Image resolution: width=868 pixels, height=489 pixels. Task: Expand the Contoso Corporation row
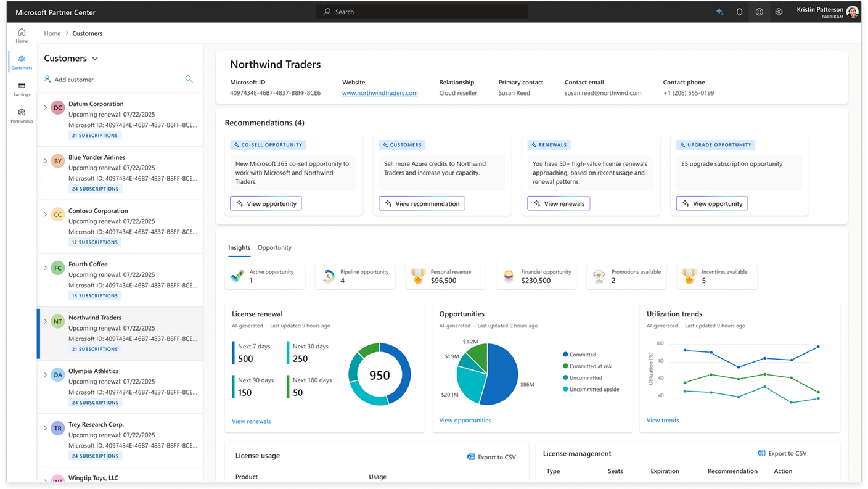45,215
